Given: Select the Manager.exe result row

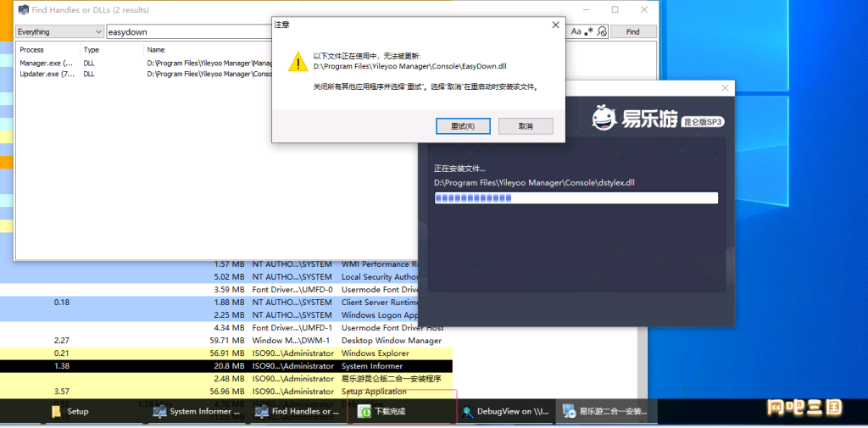Looking at the screenshot, I should [x=143, y=63].
